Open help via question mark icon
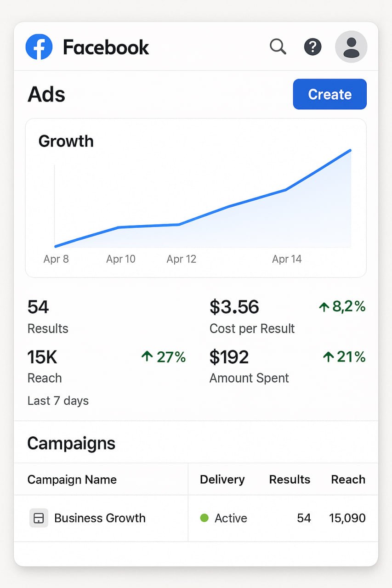Image resolution: width=392 pixels, height=588 pixels. (313, 47)
